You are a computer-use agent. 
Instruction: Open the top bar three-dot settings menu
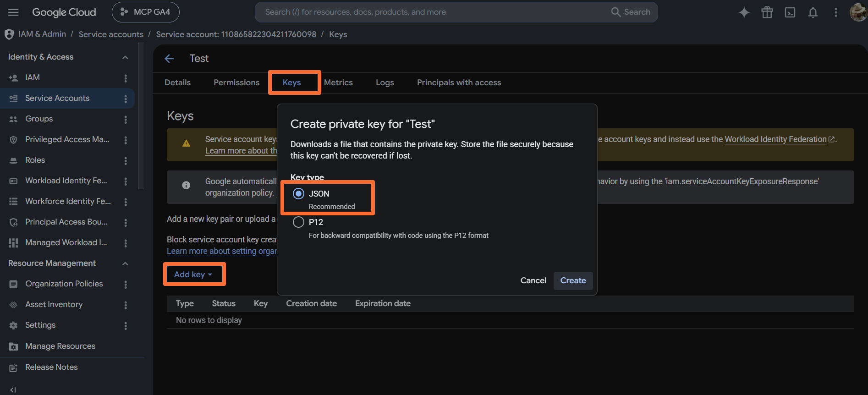[836, 12]
